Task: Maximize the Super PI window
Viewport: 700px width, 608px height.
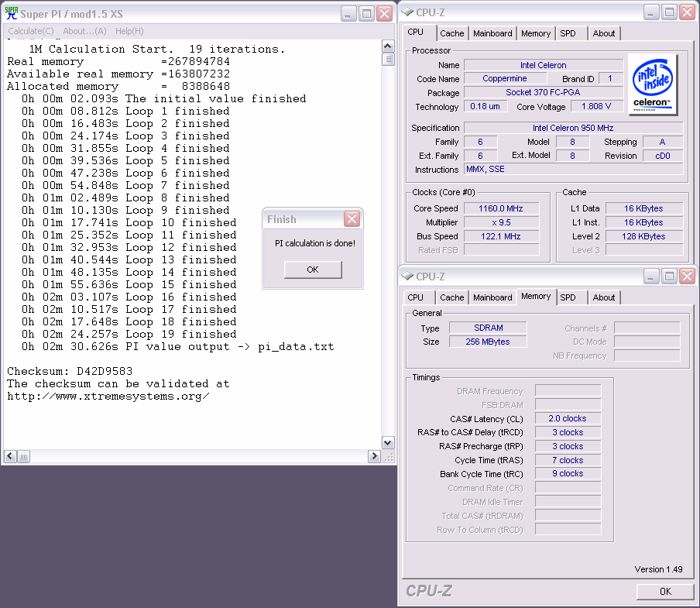Action: pyautogui.click(x=366, y=14)
